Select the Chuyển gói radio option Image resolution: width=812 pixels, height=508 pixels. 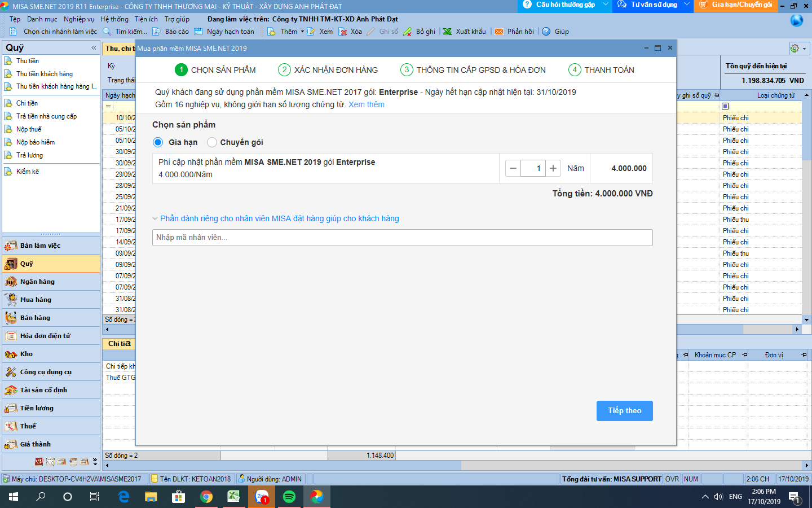[212, 142]
